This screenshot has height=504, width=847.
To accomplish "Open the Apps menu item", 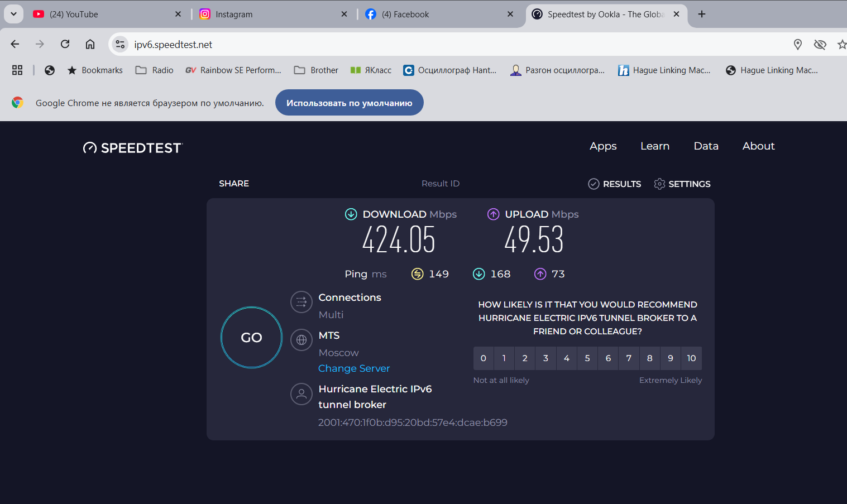I will tap(603, 146).
